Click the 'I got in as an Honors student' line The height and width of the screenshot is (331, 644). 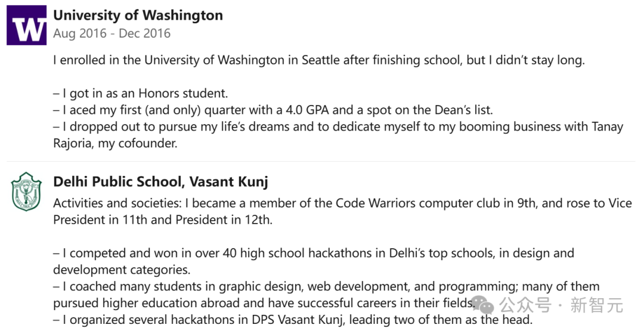pyautogui.click(x=141, y=93)
